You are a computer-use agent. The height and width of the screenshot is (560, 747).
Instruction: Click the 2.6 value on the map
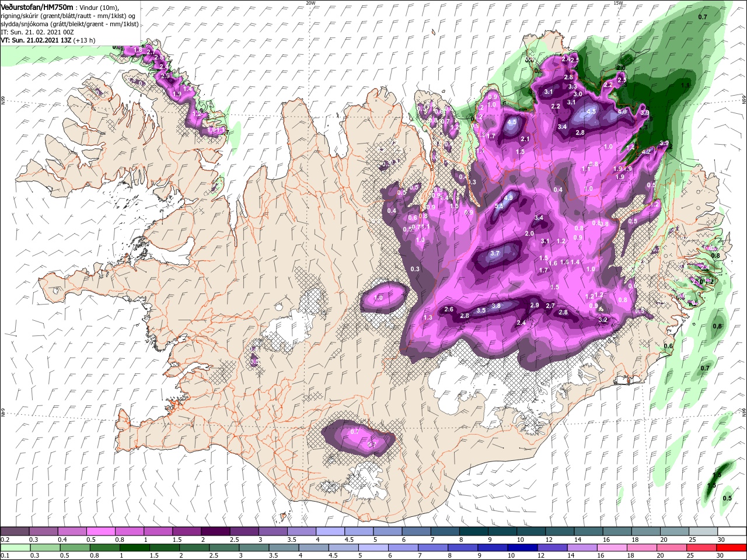tap(449, 309)
